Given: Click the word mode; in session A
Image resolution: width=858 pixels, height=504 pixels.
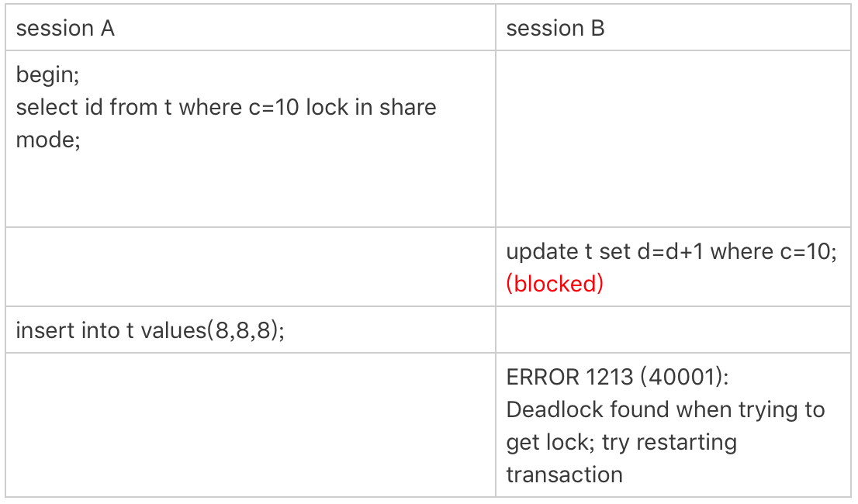Looking at the screenshot, I should point(48,140).
